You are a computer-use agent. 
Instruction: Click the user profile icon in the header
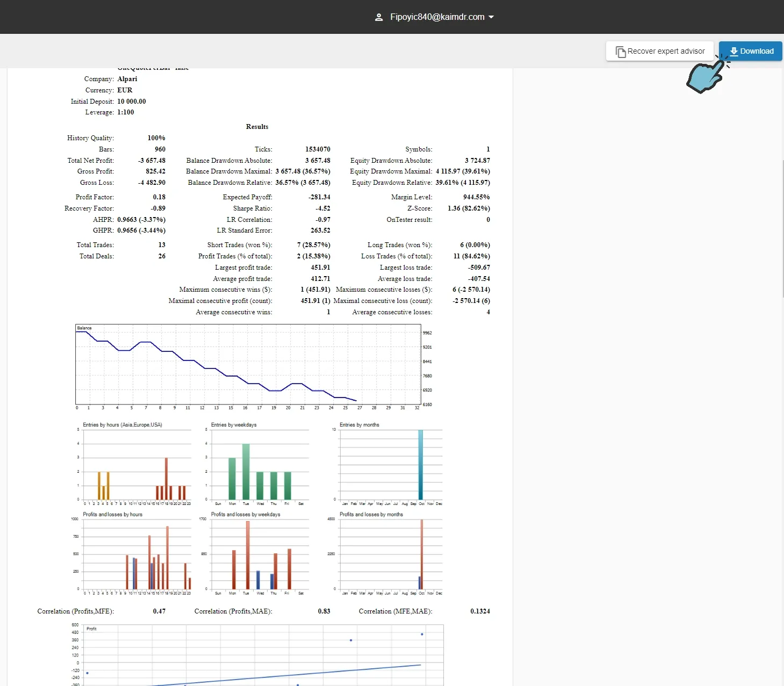pyautogui.click(x=379, y=17)
